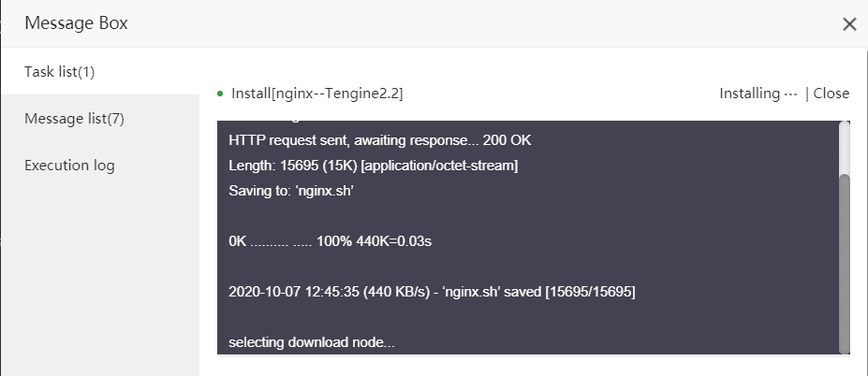Click the "2020-10-07 12:45:35" saved log line

coord(432,292)
